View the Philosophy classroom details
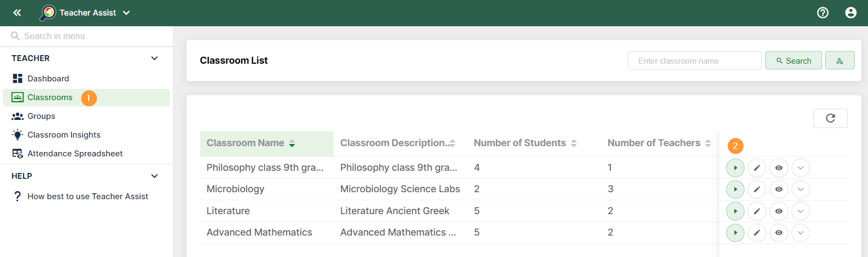 (779, 168)
